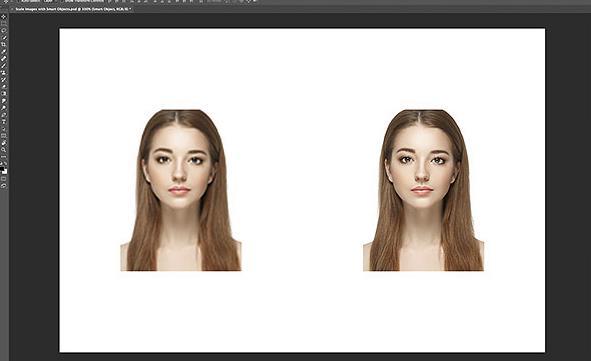Click the left portrait image on canvas
The width and height of the screenshot is (591, 361).
(181, 190)
